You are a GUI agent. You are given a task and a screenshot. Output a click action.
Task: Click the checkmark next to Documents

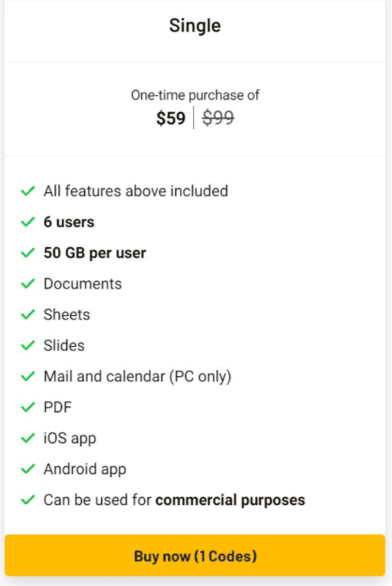point(27,284)
